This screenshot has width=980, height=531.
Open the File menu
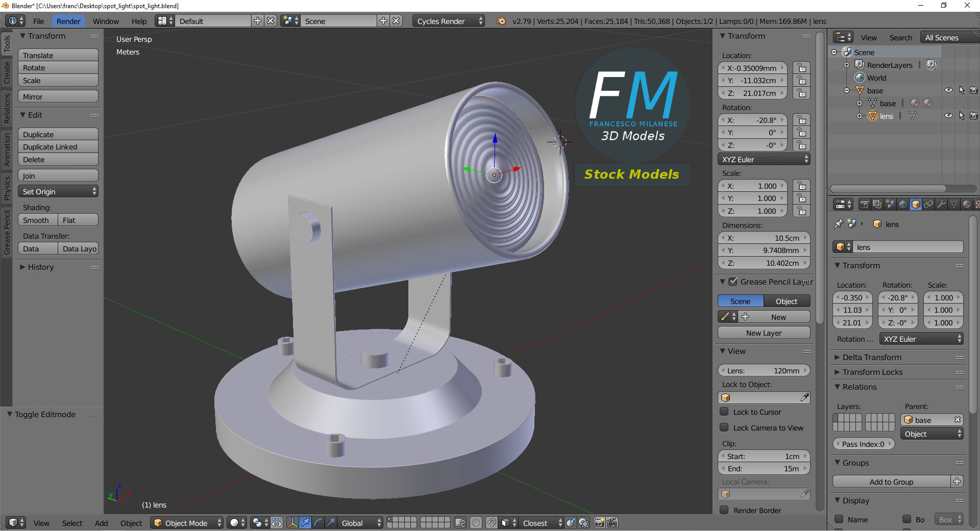click(39, 21)
